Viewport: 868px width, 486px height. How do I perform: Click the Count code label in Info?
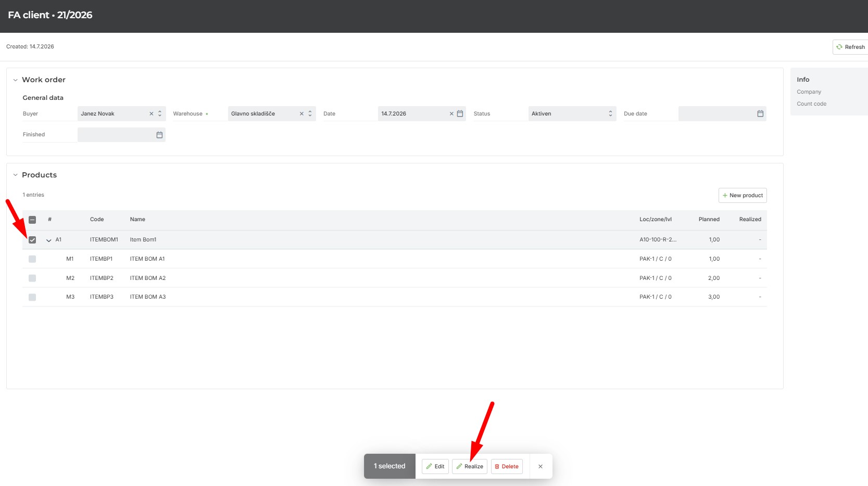click(811, 104)
